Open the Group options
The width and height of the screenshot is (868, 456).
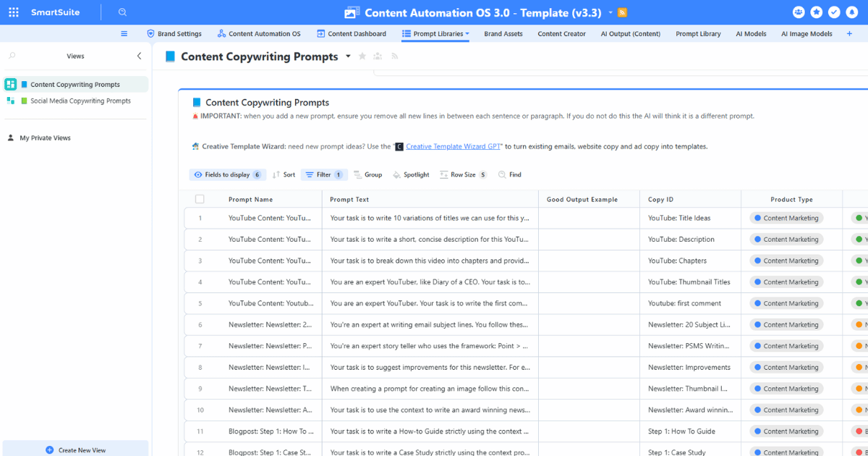[368, 174]
